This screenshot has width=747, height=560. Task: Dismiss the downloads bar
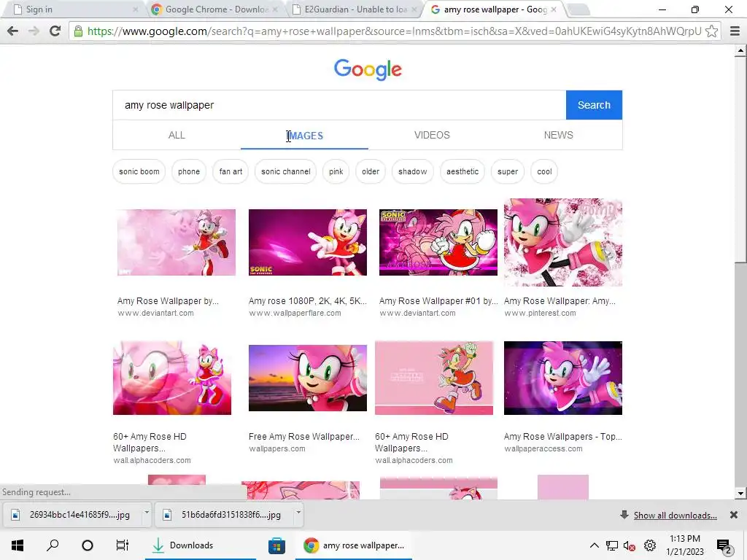pos(734,515)
